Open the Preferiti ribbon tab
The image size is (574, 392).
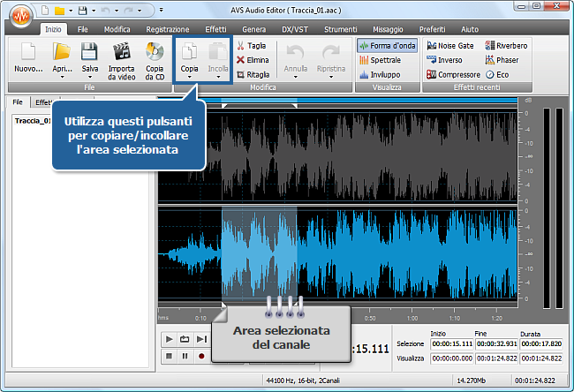[433, 29]
